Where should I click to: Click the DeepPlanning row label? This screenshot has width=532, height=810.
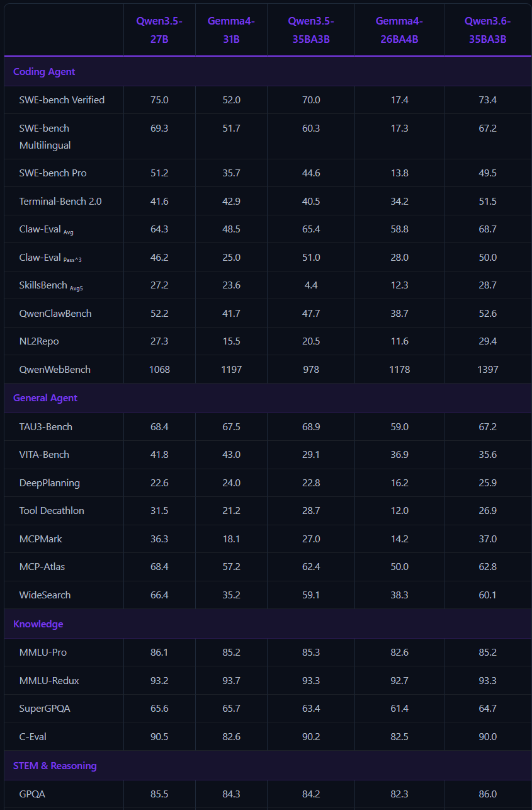(x=50, y=483)
